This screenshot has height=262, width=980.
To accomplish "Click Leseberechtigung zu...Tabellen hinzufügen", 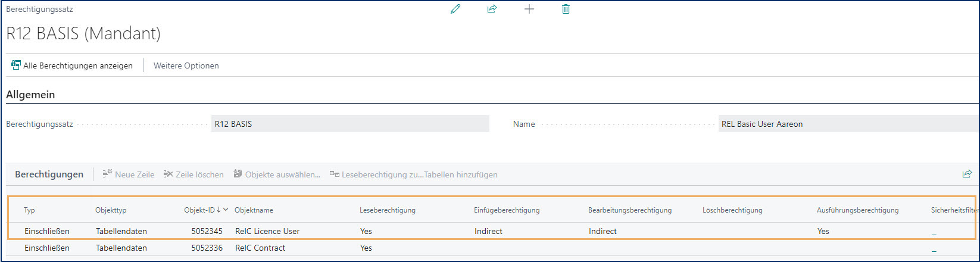I will point(413,174).
